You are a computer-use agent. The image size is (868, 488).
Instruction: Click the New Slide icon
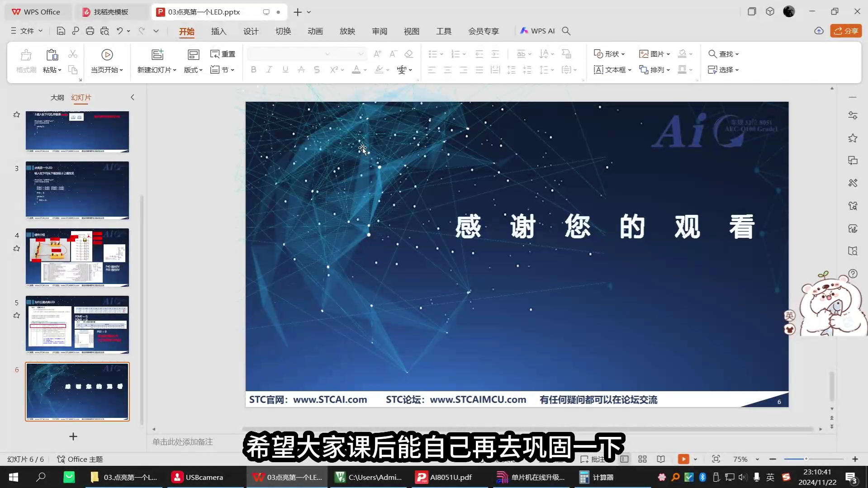click(157, 55)
